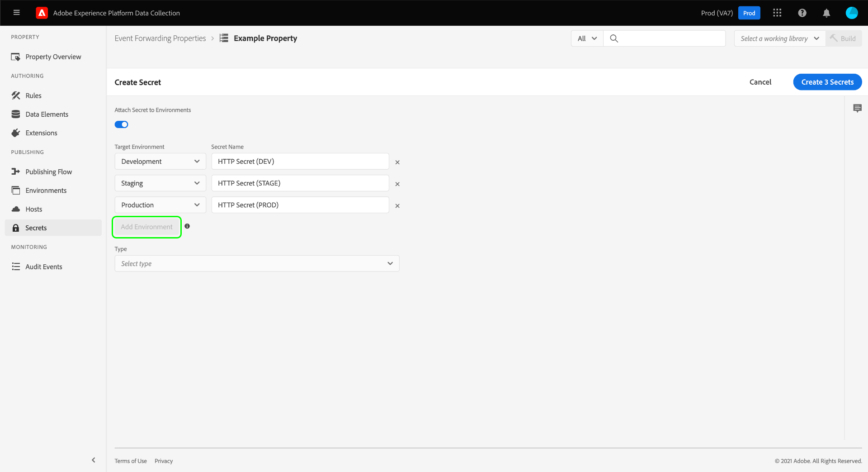Screen dimensions: 868x472
Task: Click the HTTP Secret (DEV) name field
Action: point(300,162)
